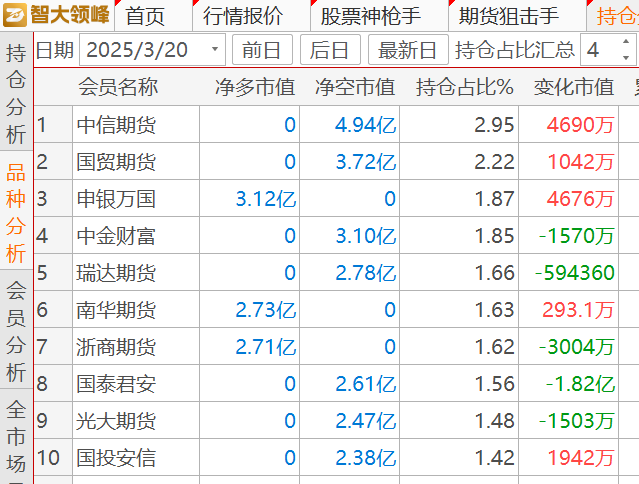Click the 前日 button
The width and height of the screenshot is (639, 484).
click(262, 50)
